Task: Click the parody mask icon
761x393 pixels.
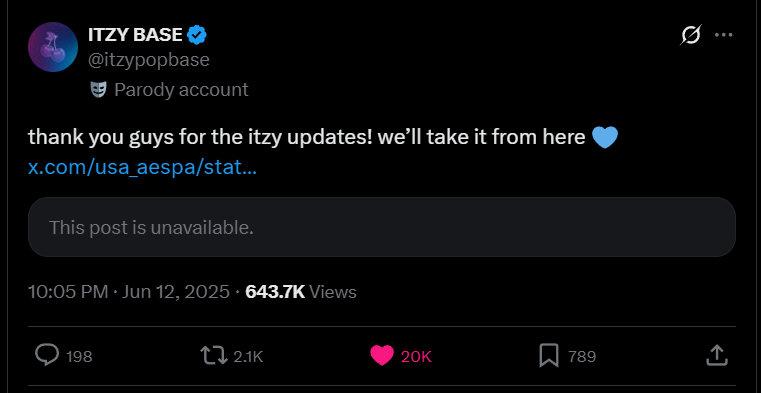Action: pos(99,90)
